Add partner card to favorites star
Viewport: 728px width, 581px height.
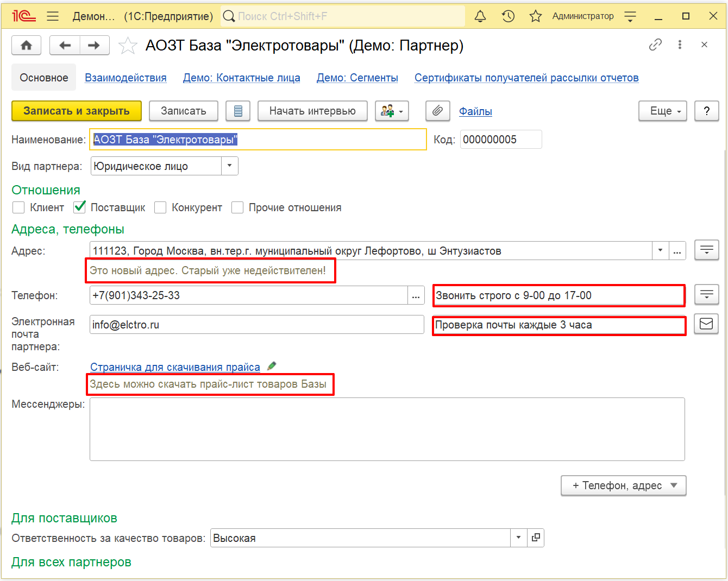click(x=128, y=46)
